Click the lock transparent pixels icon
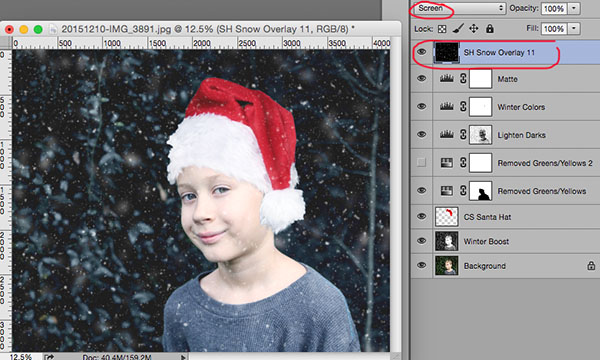 442,29
